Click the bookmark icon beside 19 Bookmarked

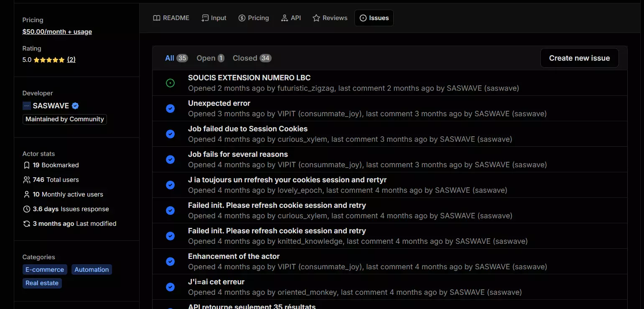click(x=27, y=165)
